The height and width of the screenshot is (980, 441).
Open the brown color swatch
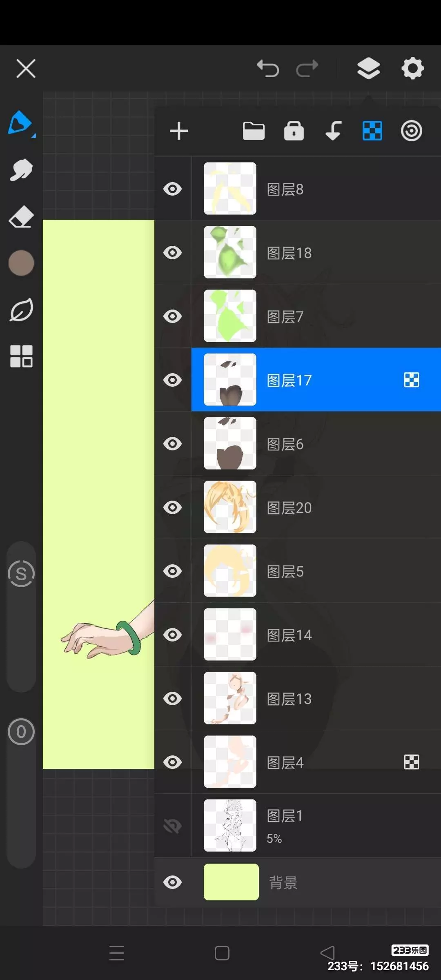tap(21, 263)
